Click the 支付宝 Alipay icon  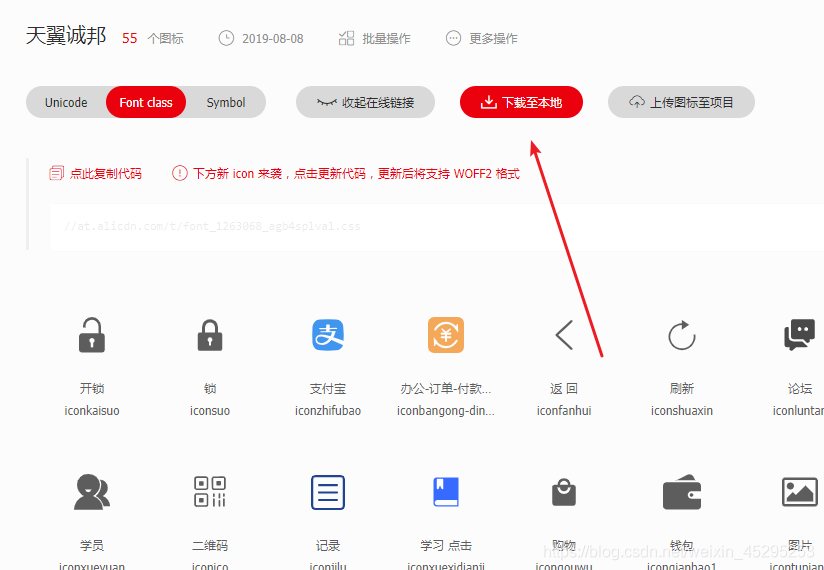[x=328, y=335]
